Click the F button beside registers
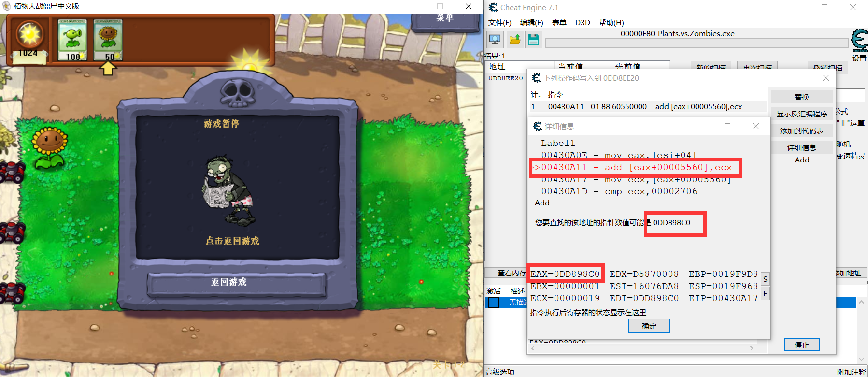 [x=765, y=293]
